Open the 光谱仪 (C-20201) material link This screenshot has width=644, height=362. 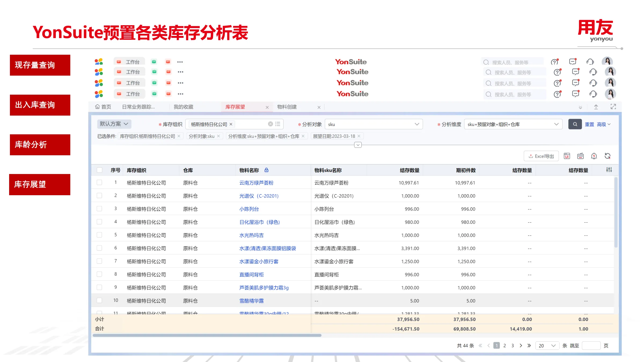point(259,196)
